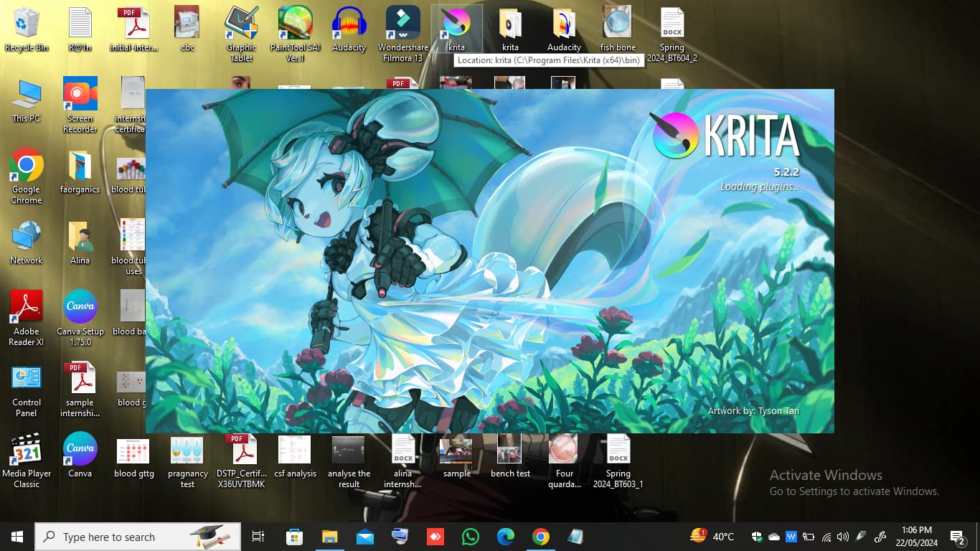Viewport: 980px width, 551px height.
Task: Open the Four quarda... image file
Action: [564, 460]
